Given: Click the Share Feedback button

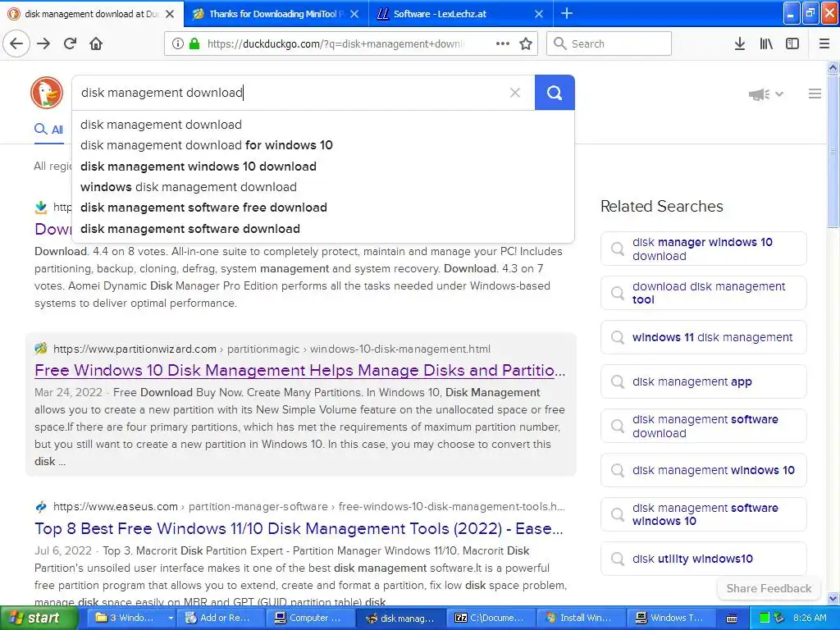Looking at the screenshot, I should click(x=769, y=589).
